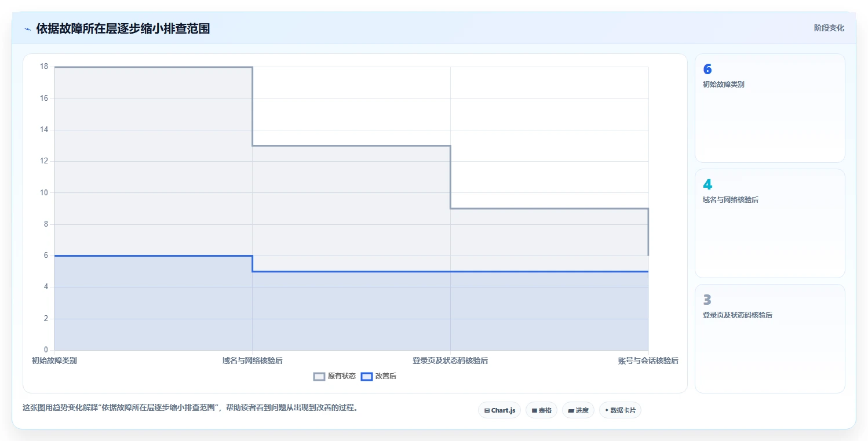The width and height of the screenshot is (868, 441).
Task: Toggle the 原有状态 legend item
Action: [x=335, y=376]
